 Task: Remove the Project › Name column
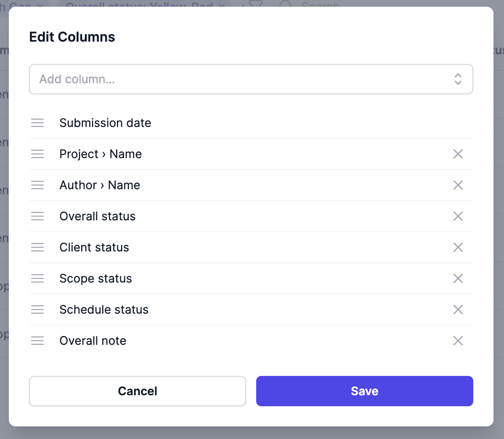pos(458,154)
